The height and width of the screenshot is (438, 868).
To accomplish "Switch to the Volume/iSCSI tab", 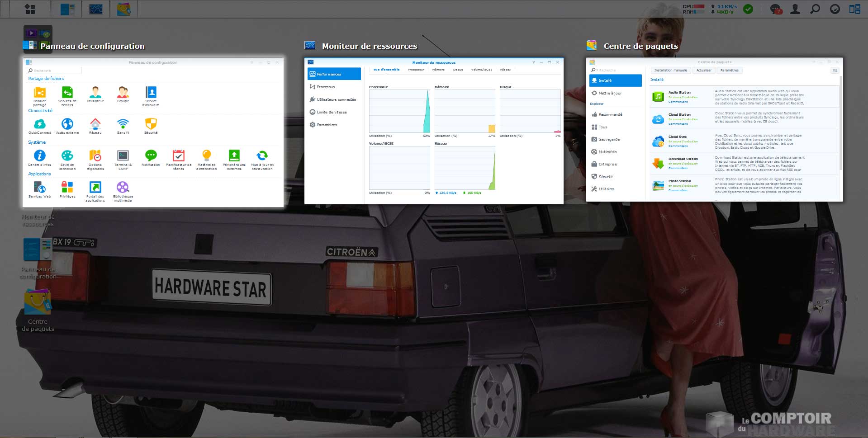I will [x=481, y=70].
